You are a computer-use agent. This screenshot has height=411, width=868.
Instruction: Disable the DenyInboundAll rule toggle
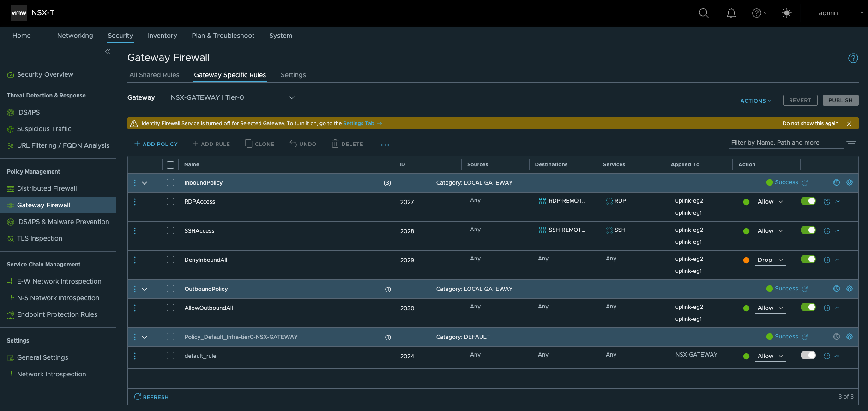click(x=808, y=260)
